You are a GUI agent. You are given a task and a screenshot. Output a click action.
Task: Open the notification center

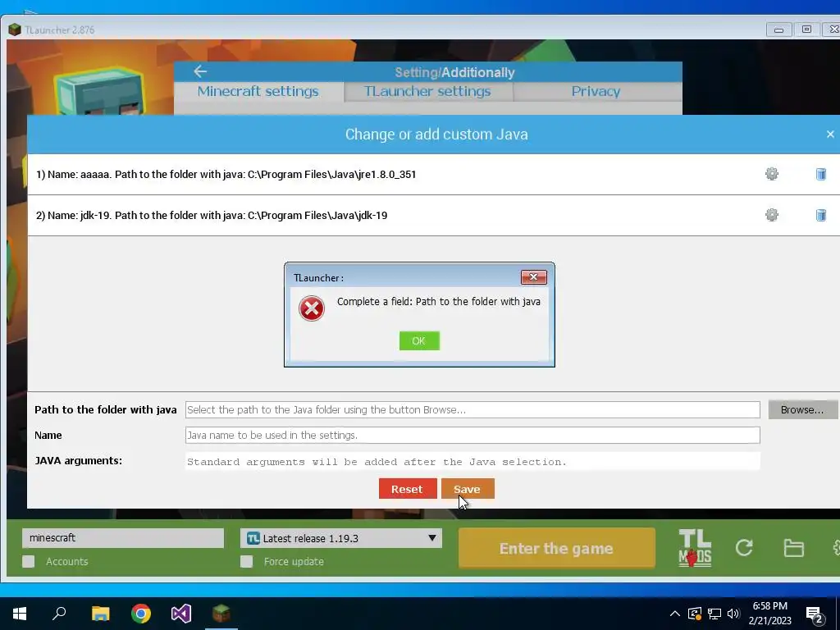815,615
